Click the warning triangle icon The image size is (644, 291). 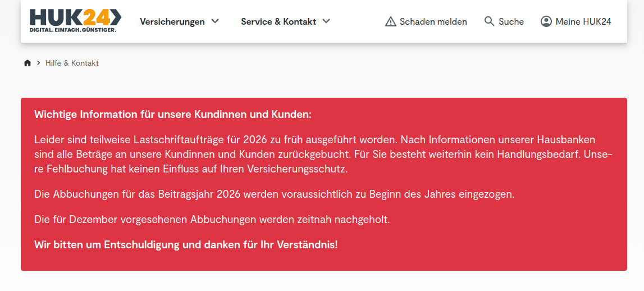[x=391, y=22]
